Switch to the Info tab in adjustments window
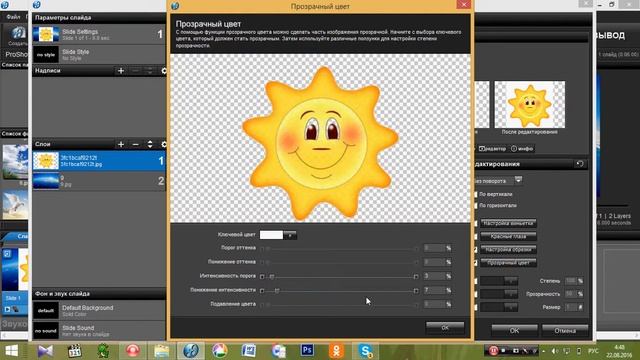 pyautogui.click(x=522, y=149)
